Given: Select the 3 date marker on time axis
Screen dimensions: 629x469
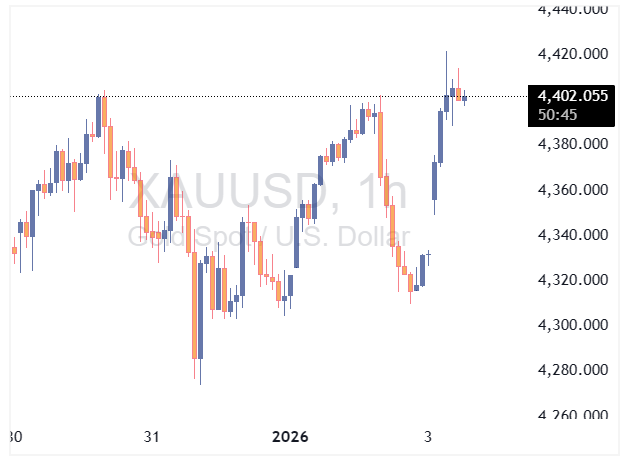Looking at the screenshot, I should point(428,437).
